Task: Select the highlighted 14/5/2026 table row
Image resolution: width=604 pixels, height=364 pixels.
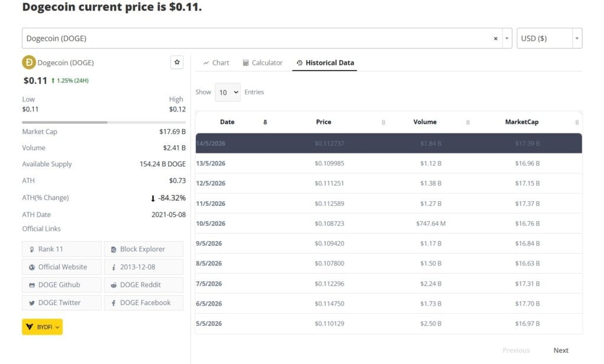Action: pos(389,143)
